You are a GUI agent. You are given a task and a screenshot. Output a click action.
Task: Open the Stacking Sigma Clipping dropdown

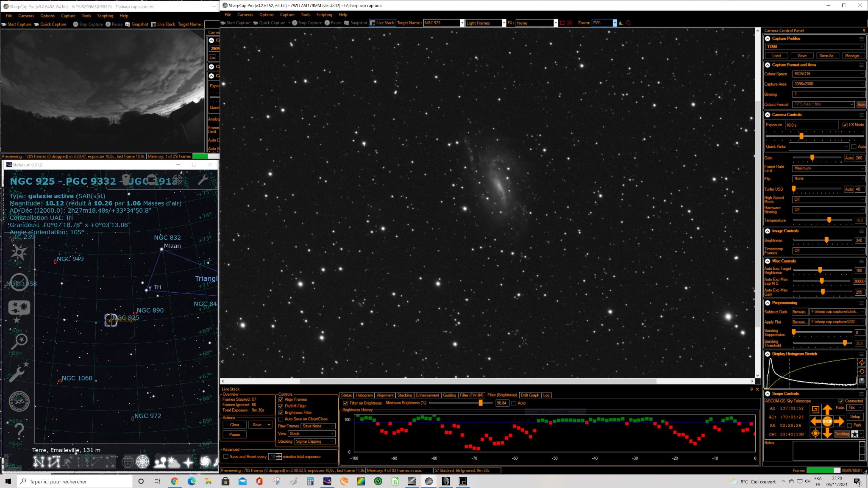click(x=315, y=441)
